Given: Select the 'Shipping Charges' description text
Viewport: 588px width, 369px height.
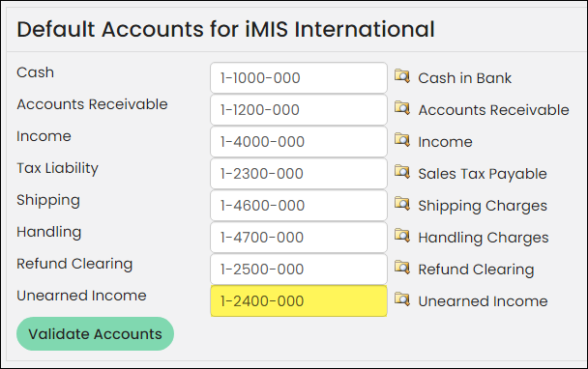Looking at the screenshot, I should coord(483,206).
